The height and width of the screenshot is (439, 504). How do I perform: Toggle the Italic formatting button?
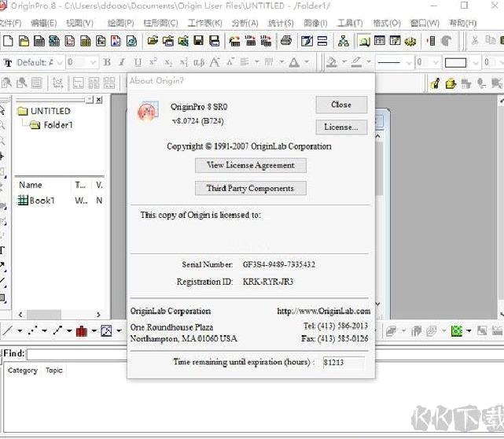click(x=122, y=62)
